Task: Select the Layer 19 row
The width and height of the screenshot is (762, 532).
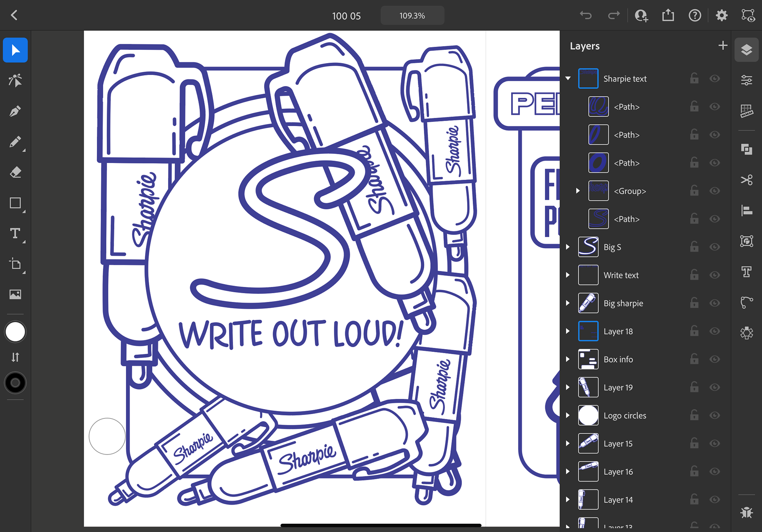Action: click(x=645, y=387)
